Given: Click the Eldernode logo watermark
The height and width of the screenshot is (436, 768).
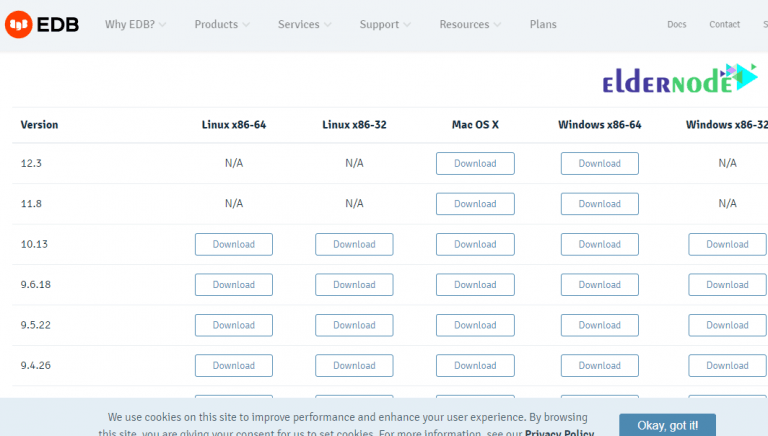Looking at the screenshot, I should click(679, 81).
